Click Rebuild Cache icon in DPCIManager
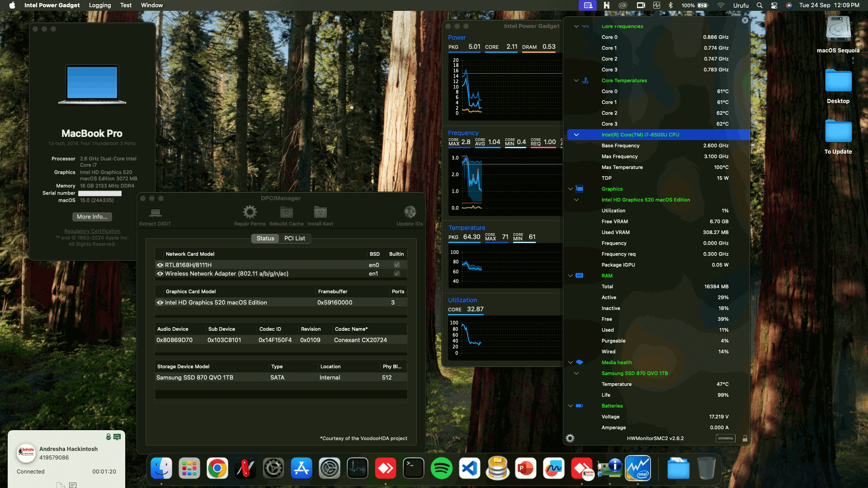This screenshot has width=868, height=488. [x=287, y=212]
